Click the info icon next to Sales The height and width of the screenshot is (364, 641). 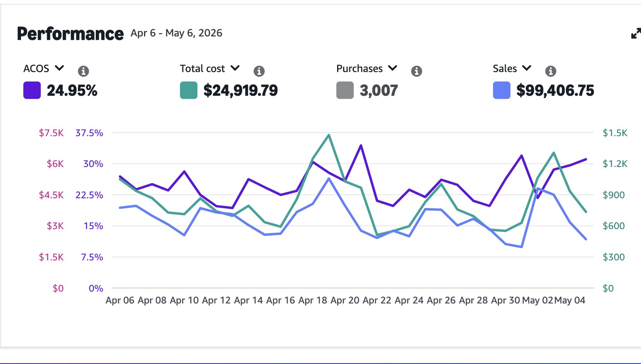pos(551,71)
